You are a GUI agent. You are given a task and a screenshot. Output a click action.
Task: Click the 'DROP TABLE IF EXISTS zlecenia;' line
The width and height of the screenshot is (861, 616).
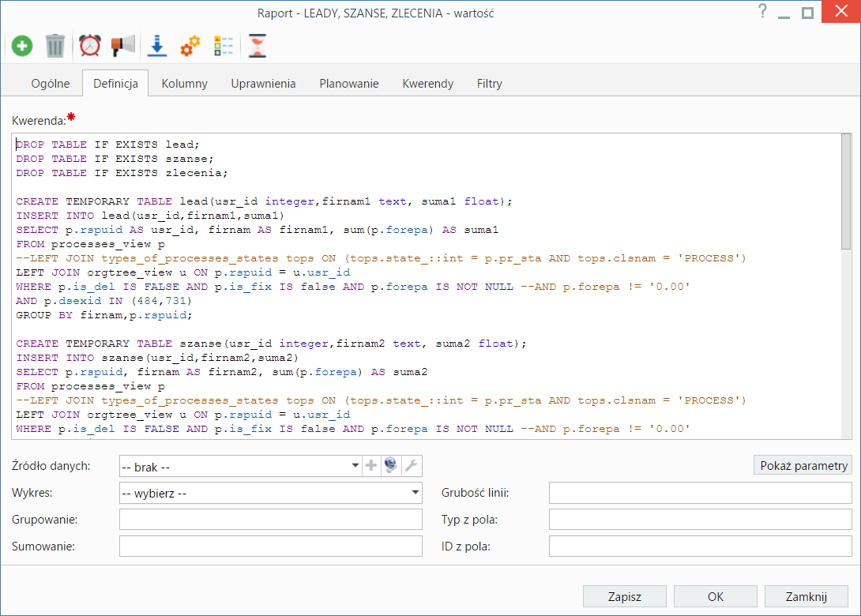(122, 173)
